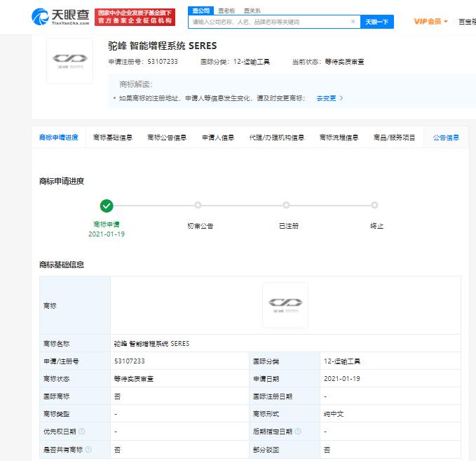Click the 终止 progress step circle
The image size is (476, 461).
click(x=374, y=205)
